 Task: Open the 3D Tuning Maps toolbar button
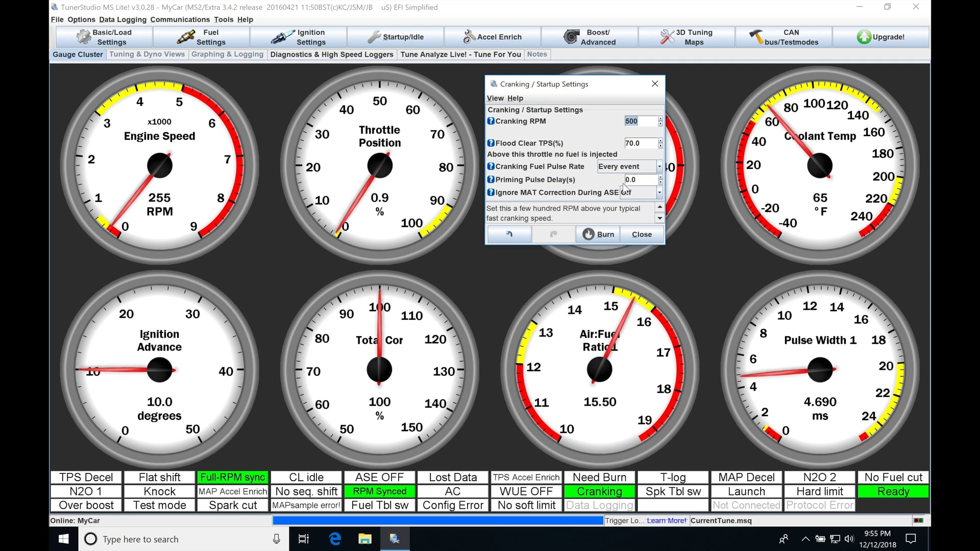click(x=686, y=37)
